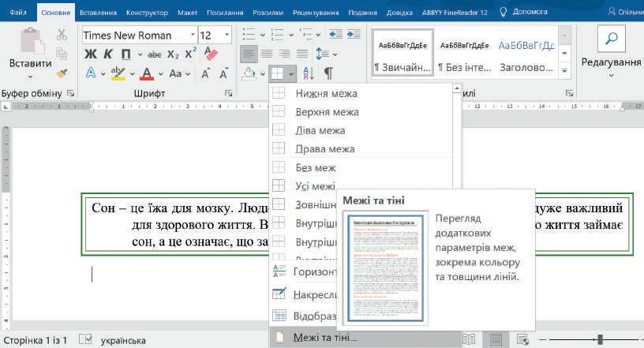
Task: Click the proofing check icon in status bar
Action: coord(85,340)
